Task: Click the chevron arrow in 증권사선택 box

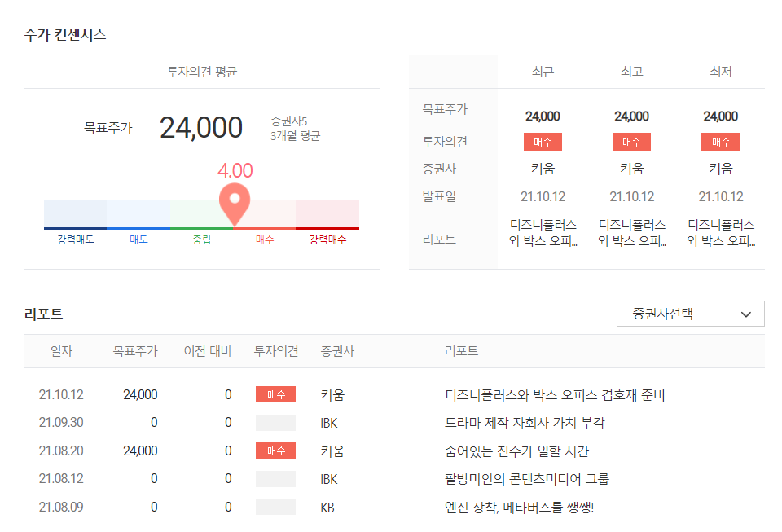Action: [745, 314]
